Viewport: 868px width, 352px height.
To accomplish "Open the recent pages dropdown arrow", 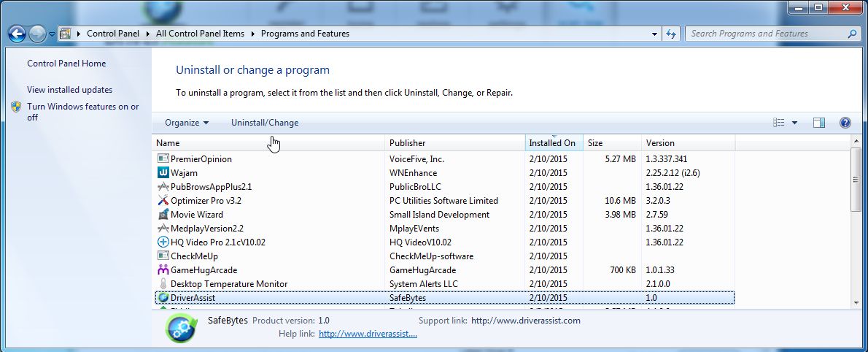I will pos(52,34).
